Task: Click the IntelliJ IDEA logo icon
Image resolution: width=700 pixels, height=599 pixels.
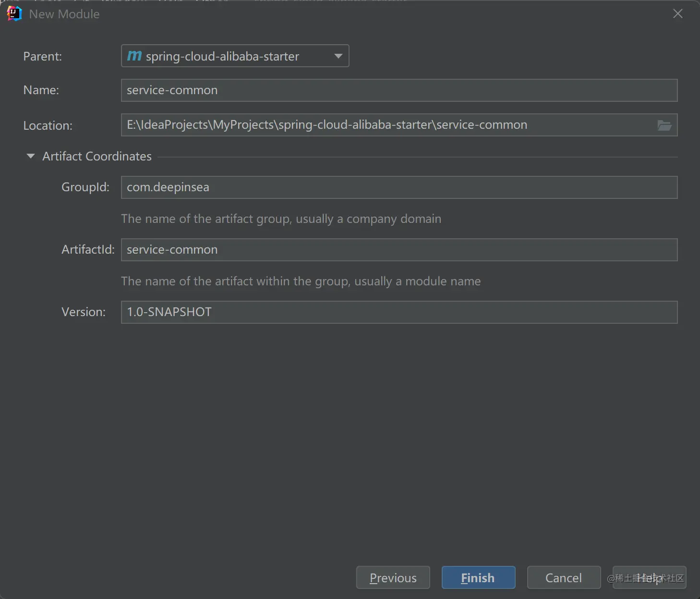Action: 14,13
